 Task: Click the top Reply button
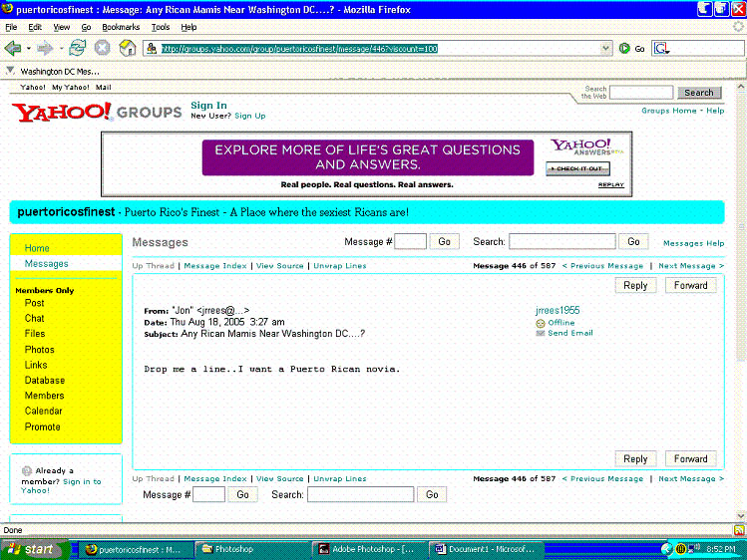coord(635,285)
